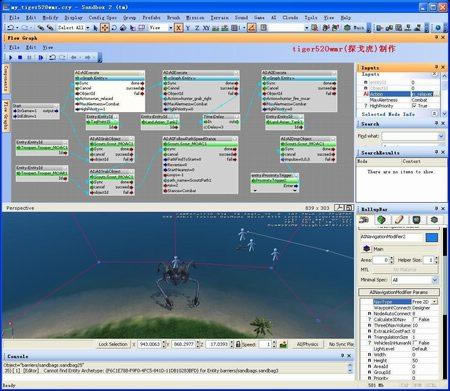Click the Helper Size stepper
Viewport: 450px width, 391px height.
[436, 260]
